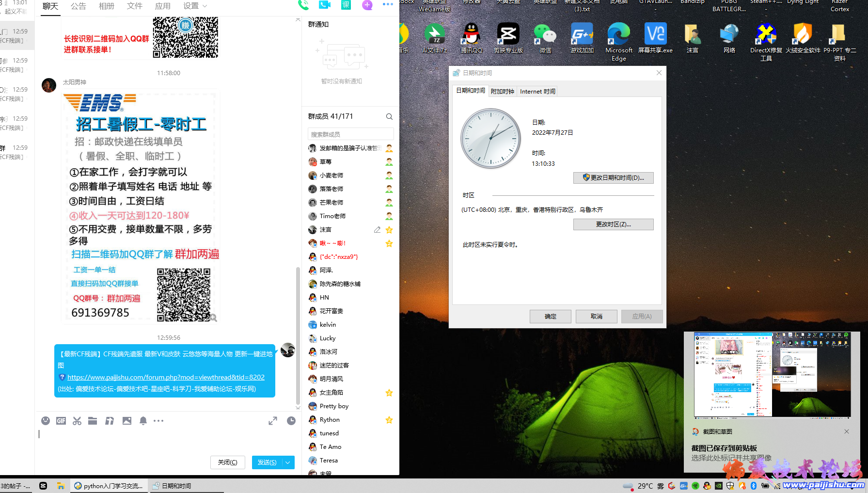Click the GIF sticker icon
Image resolution: width=868 pixels, height=493 pixels.
(x=61, y=421)
